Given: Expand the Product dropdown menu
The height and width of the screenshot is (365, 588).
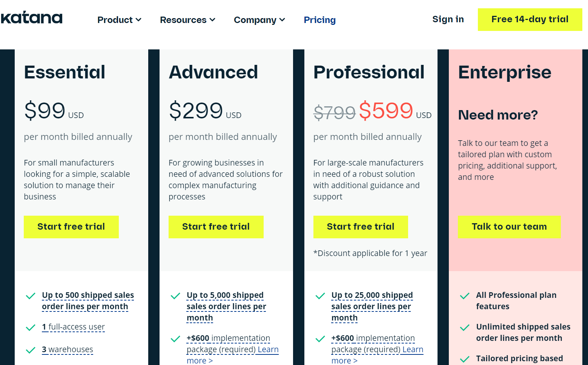Looking at the screenshot, I should point(119,20).
